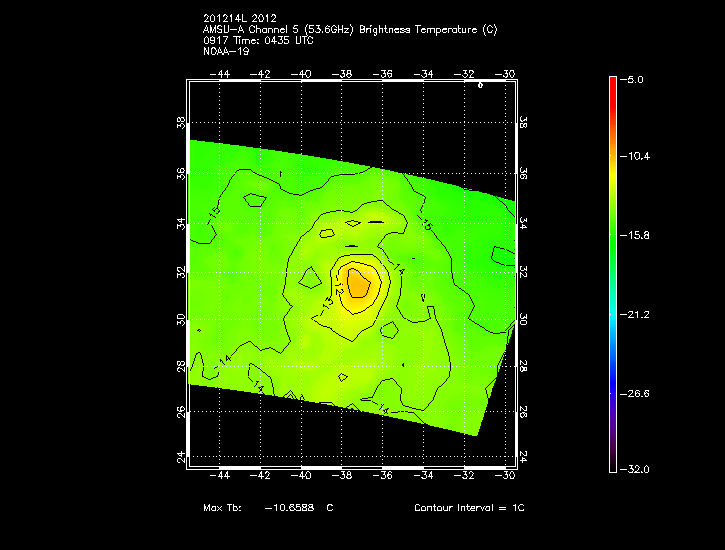Click the -38 longitude label on bottom axis
Viewport: 725px width, 550px height.
(342, 478)
